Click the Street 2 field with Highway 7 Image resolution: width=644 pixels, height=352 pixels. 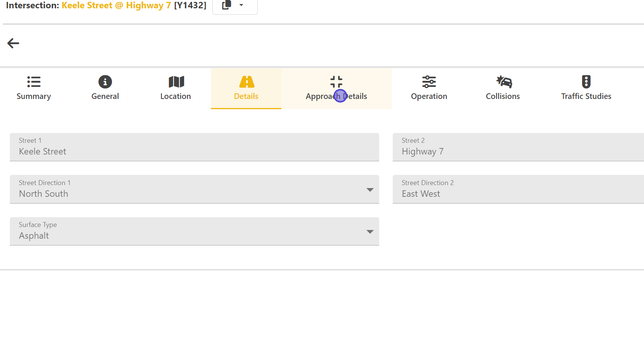tap(518, 147)
